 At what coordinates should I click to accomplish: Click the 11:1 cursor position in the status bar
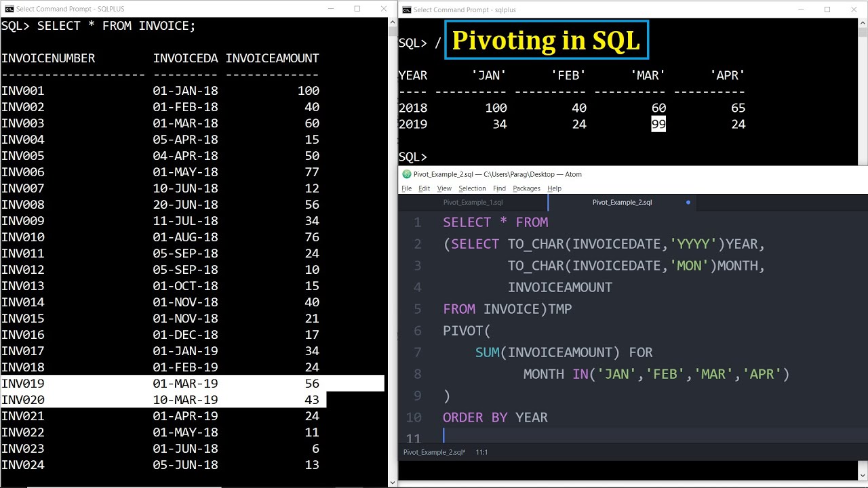(x=482, y=452)
